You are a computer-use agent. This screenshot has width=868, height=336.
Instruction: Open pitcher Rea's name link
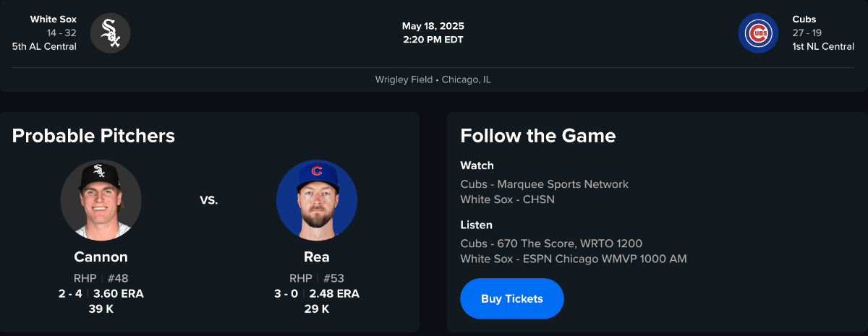(317, 257)
